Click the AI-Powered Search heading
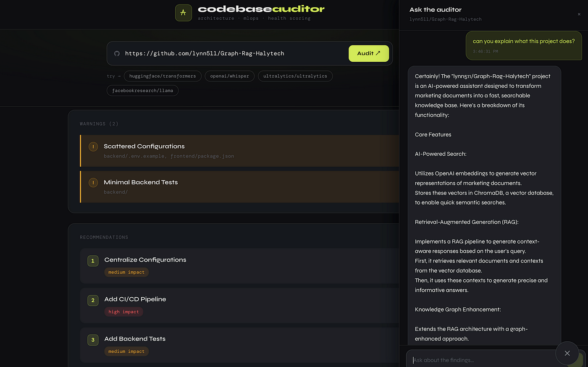The height and width of the screenshot is (367, 588). [441, 154]
